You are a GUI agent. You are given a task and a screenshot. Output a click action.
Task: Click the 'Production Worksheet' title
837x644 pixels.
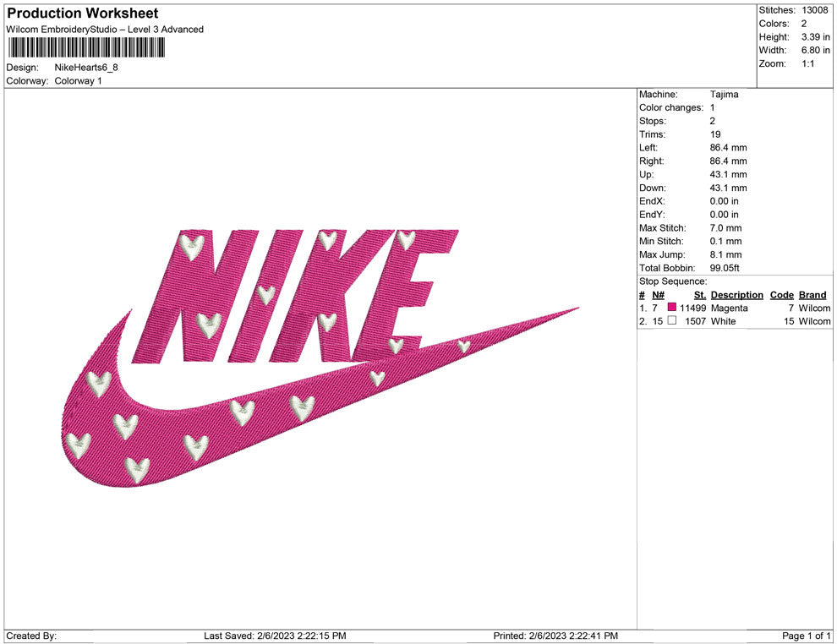83,14
